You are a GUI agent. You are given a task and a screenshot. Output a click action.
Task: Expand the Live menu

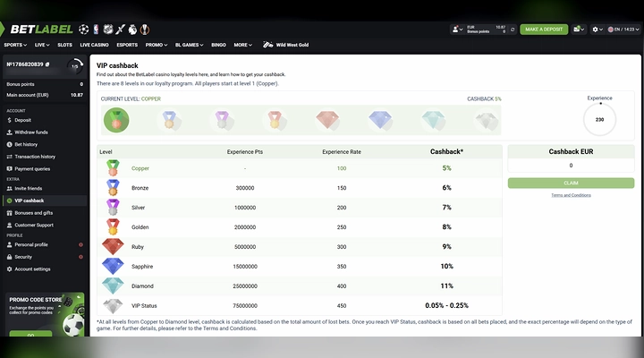tap(42, 45)
